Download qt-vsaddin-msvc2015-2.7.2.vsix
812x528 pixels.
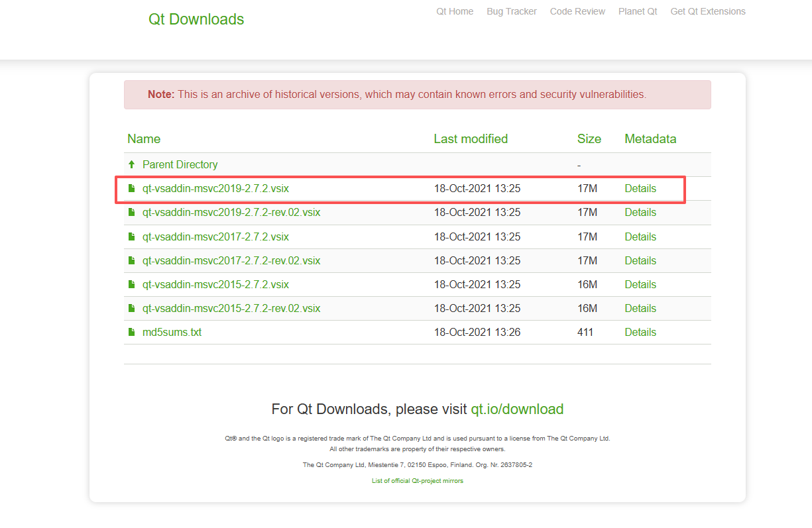[215, 284]
